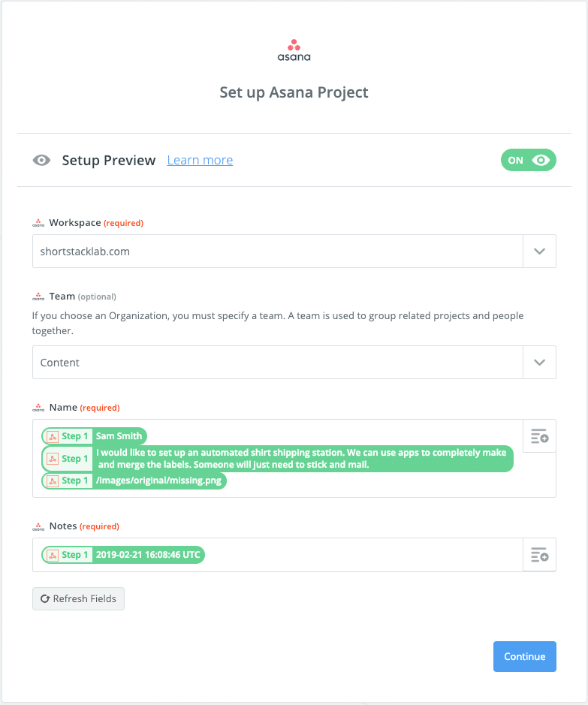Select the missing.png Step 1 pill
588x705 pixels.
coord(134,481)
